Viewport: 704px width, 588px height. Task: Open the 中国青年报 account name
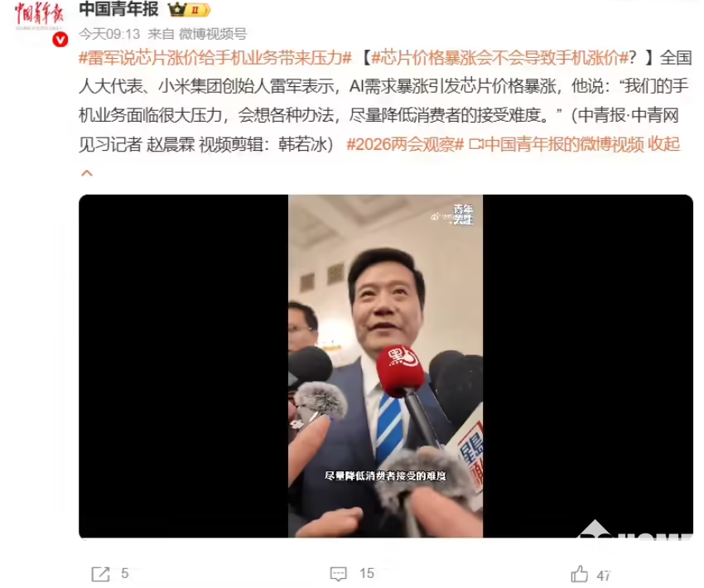[119, 9]
